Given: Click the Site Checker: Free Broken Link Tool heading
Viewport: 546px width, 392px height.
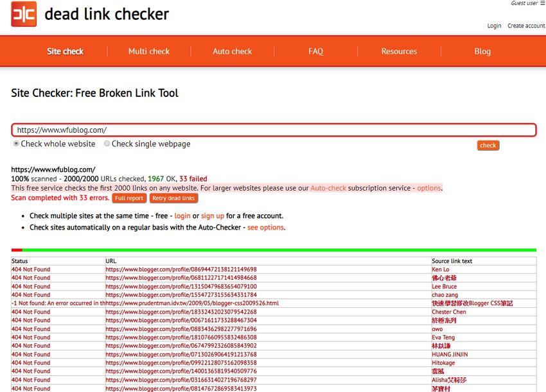Looking at the screenshot, I should pos(94,93).
